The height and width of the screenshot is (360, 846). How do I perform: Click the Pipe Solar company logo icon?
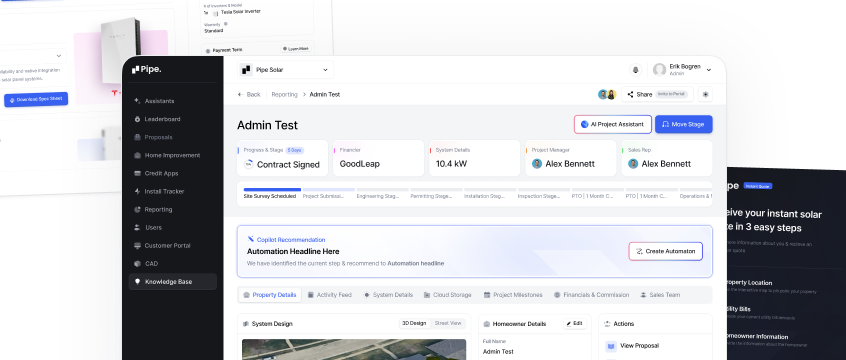[246, 70]
